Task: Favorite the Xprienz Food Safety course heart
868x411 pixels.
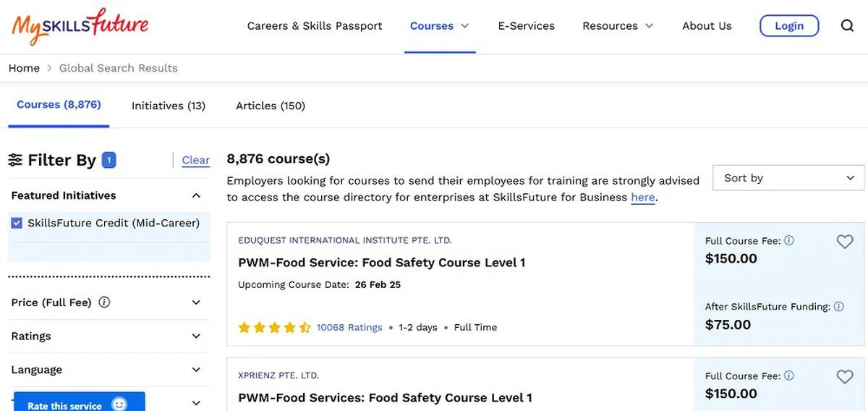Action: click(x=845, y=377)
